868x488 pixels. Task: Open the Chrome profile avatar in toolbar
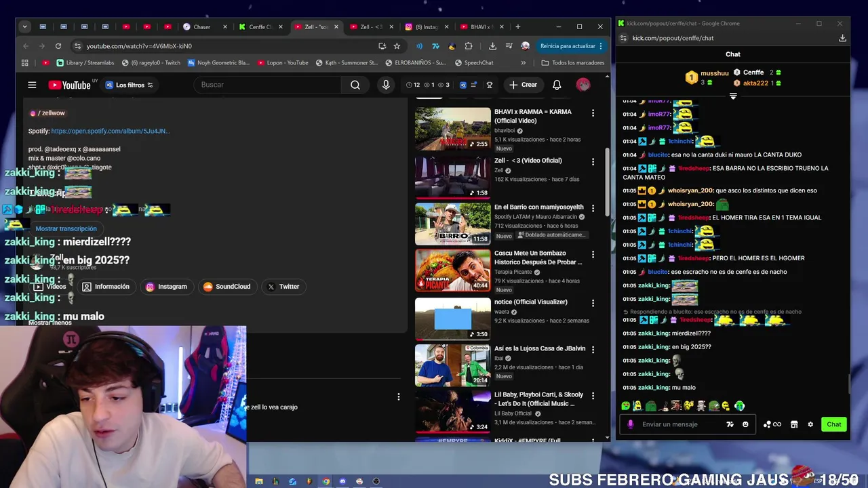525,46
